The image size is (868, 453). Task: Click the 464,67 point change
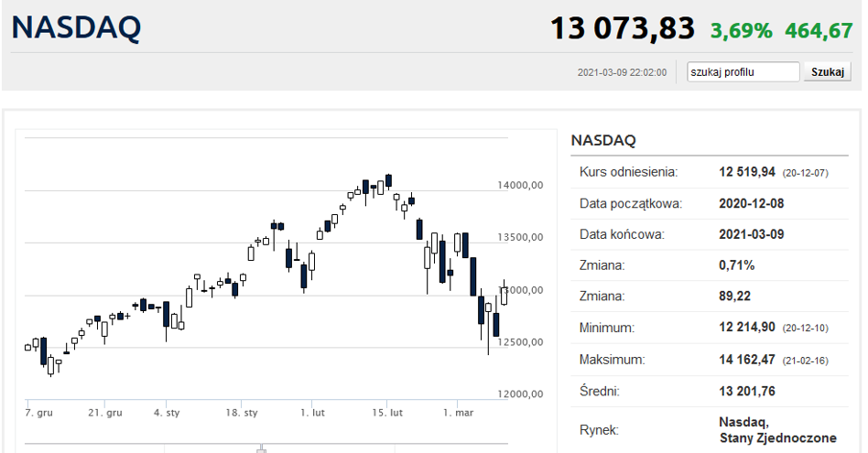click(819, 30)
